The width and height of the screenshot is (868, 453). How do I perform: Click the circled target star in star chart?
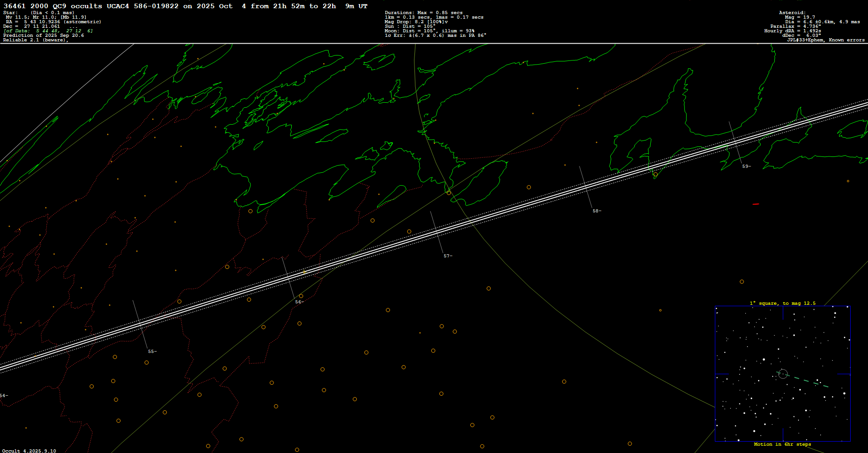783,374
